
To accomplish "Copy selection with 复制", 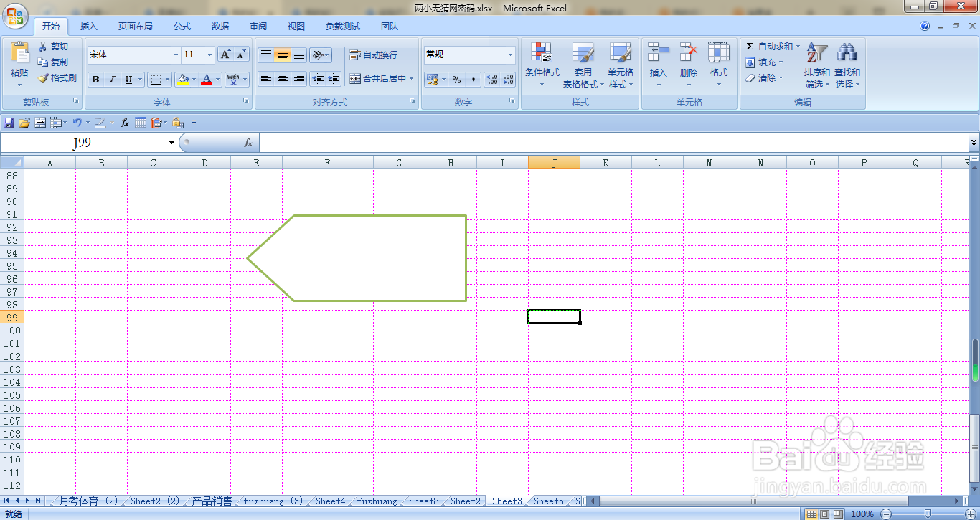I will click(x=53, y=62).
